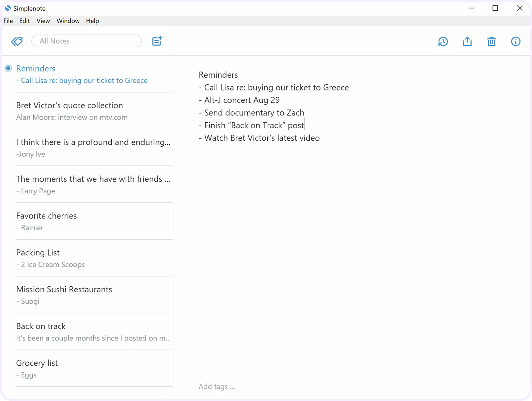This screenshot has height=401, width=532.
Task: Focus the All Notes search field
Action: click(x=87, y=41)
